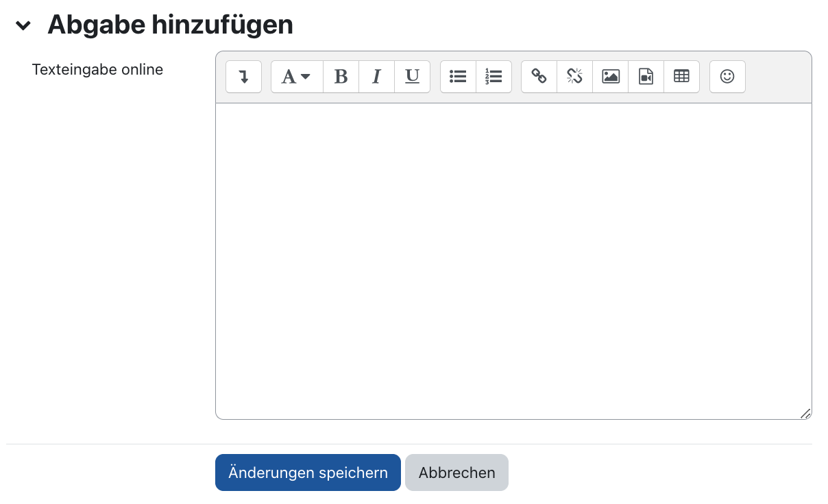Click the insert media/video icon
The height and width of the screenshot is (504, 828).
click(646, 77)
